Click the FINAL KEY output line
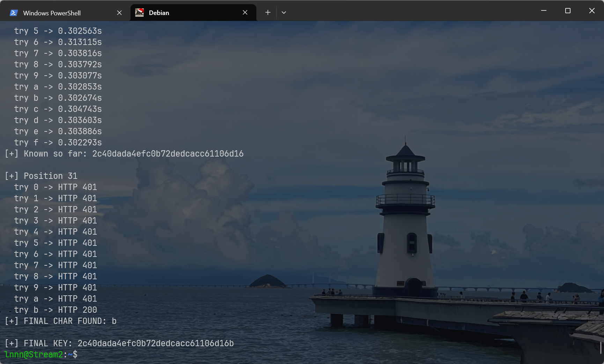604x364 pixels. click(119, 343)
